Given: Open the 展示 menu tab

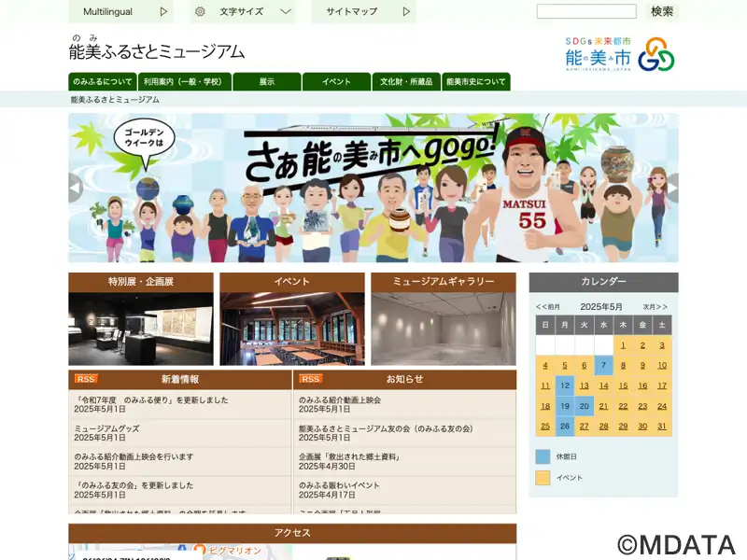Looking at the screenshot, I should 267,81.
